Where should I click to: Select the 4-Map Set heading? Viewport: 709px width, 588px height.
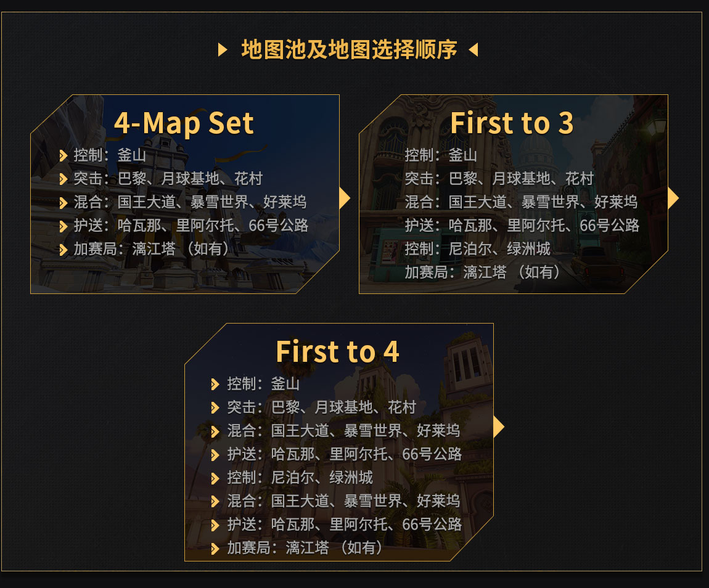coord(184,123)
